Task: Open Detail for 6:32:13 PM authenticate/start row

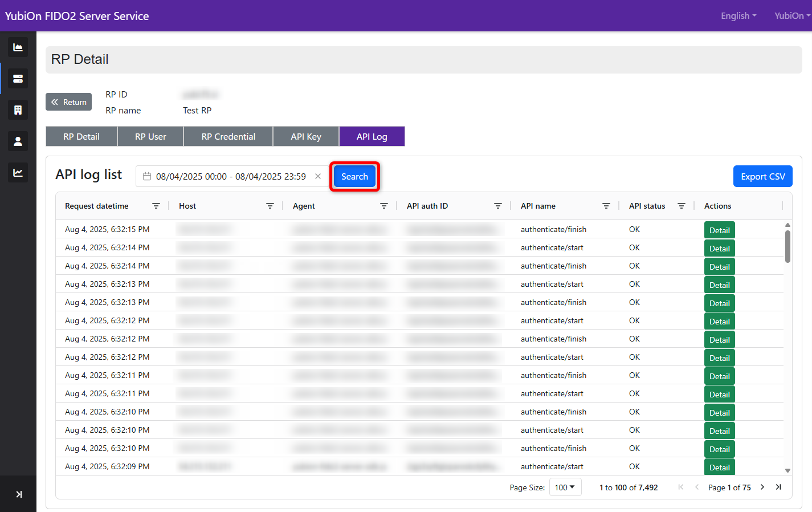Action: pos(720,285)
